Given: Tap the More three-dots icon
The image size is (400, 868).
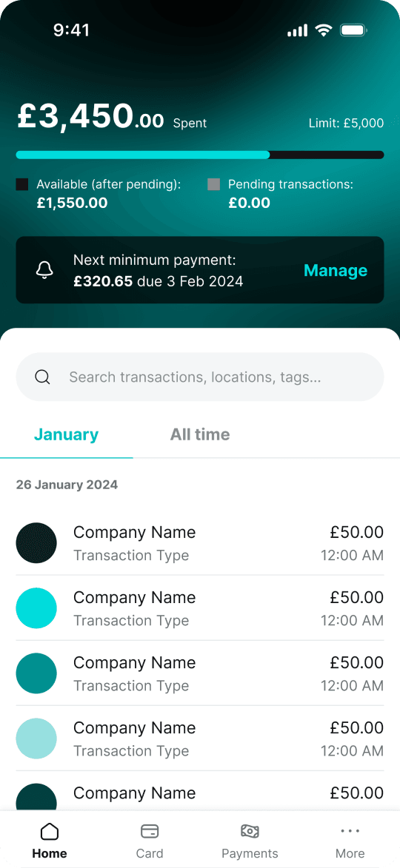Looking at the screenshot, I should [x=350, y=831].
